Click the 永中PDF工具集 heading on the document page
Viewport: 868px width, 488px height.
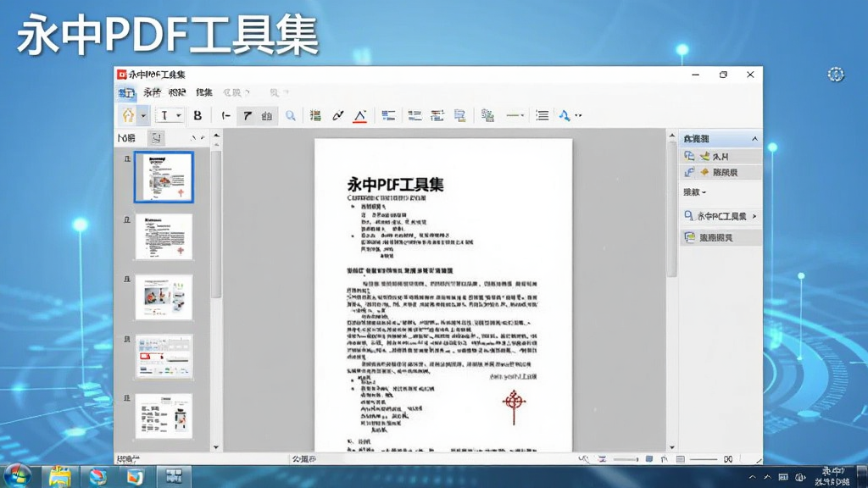395,184
